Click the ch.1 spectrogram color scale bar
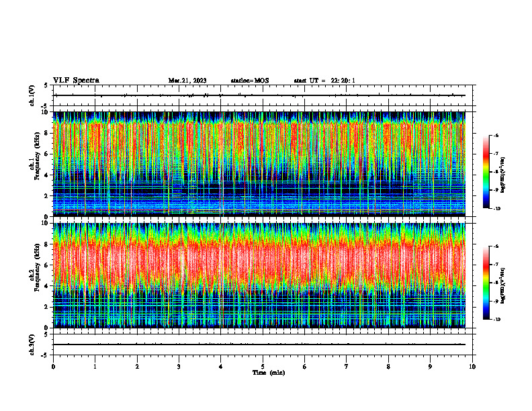Viewport: 532px width, 411px height. (486, 172)
